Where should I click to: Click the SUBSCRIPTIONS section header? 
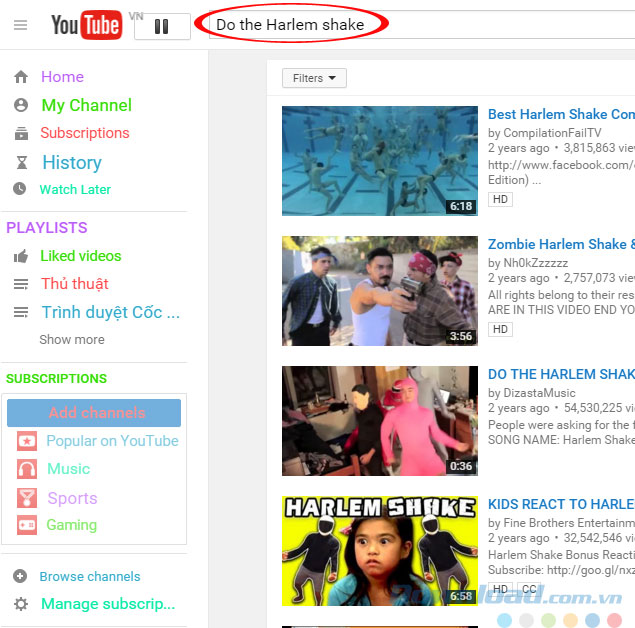pyautogui.click(x=56, y=378)
